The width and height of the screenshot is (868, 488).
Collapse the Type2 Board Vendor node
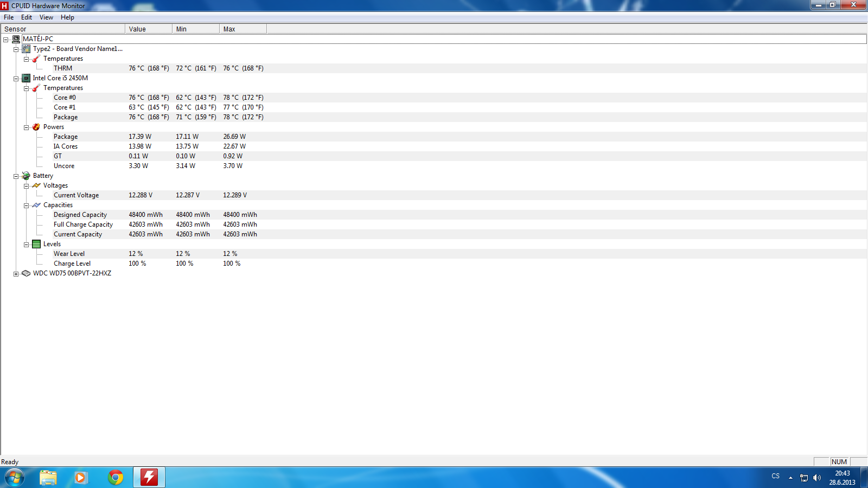pyautogui.click(x=16, y=49)
